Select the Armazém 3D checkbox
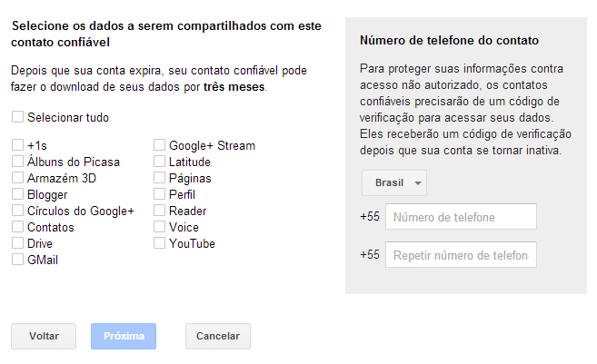The height and width of the screenshot is (364, 597). (18, 178)
